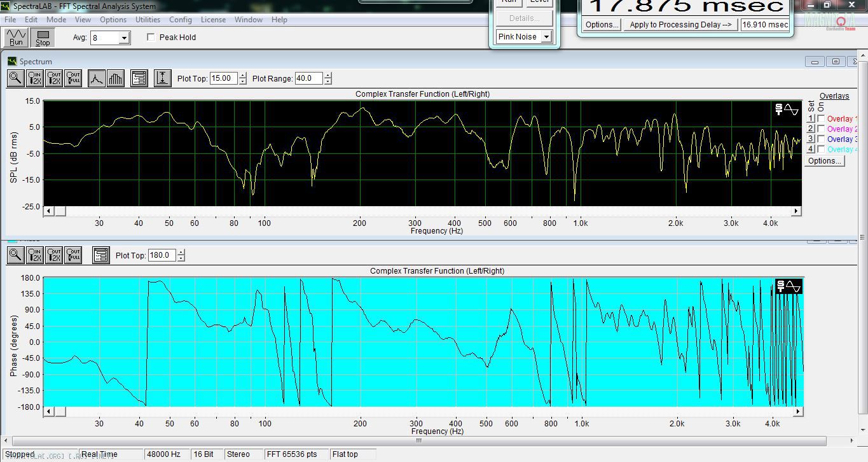
Task: Decrease Plot Range value
Action: (x=327, y=81)
